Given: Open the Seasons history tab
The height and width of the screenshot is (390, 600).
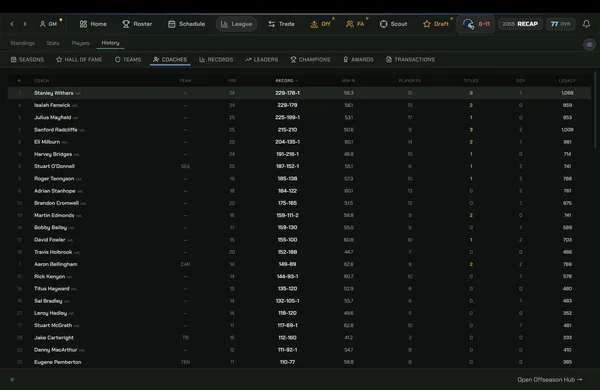Looking at the screenshot, I should click(x=28, y=60).
